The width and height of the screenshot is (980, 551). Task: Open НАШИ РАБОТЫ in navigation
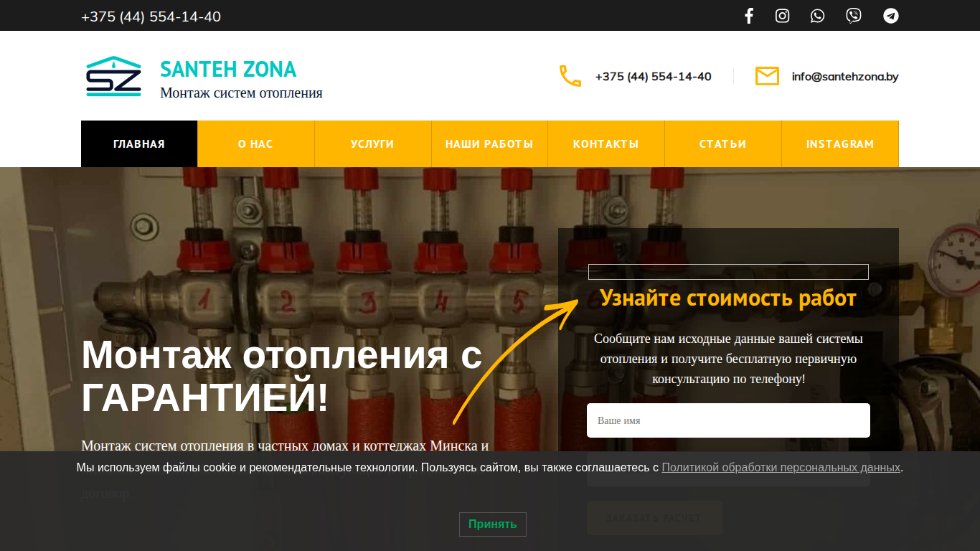(x=489, y=143)
